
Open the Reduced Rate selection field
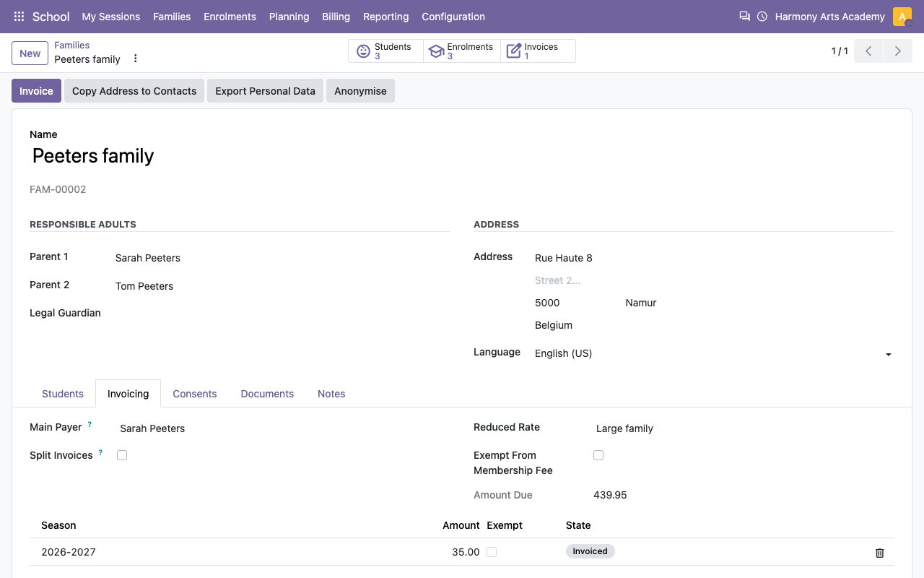click(x=744, y=428)
